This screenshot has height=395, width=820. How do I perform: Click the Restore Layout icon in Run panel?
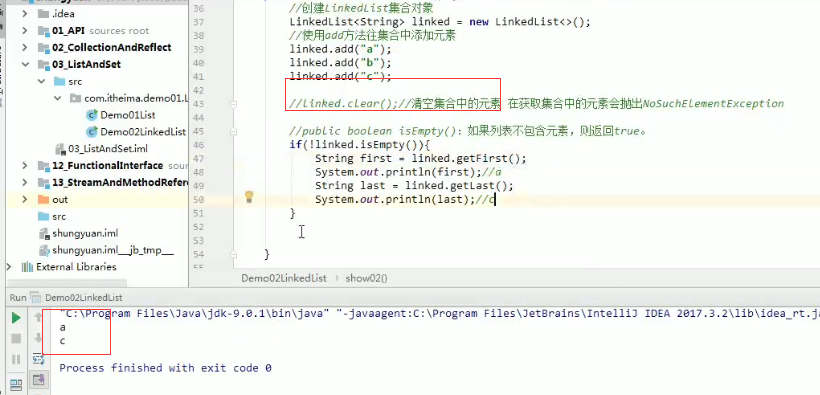pos(16,385)
